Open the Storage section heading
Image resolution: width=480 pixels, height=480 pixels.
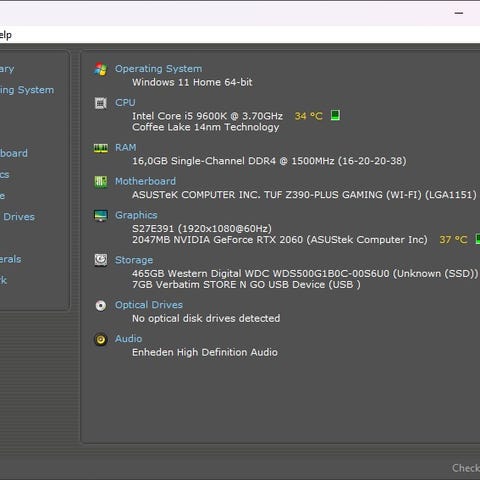[134, 260]
